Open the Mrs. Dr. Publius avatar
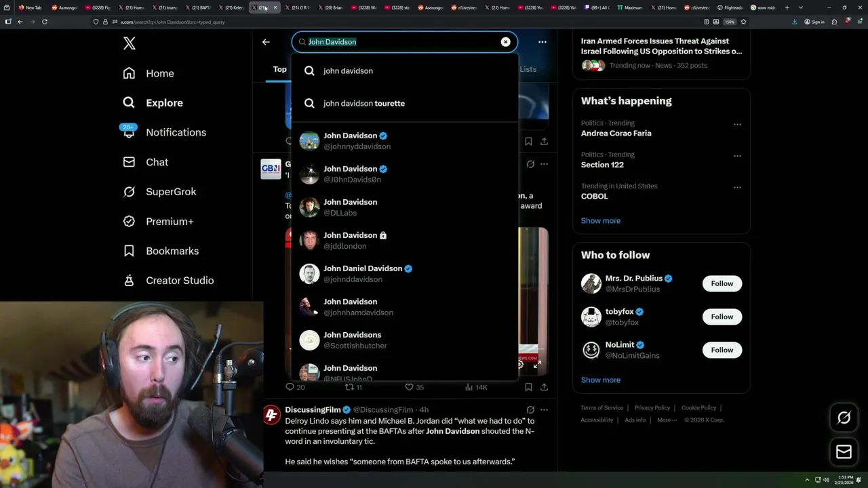Viewport: 868px width, 488px height. coord(591,283)
